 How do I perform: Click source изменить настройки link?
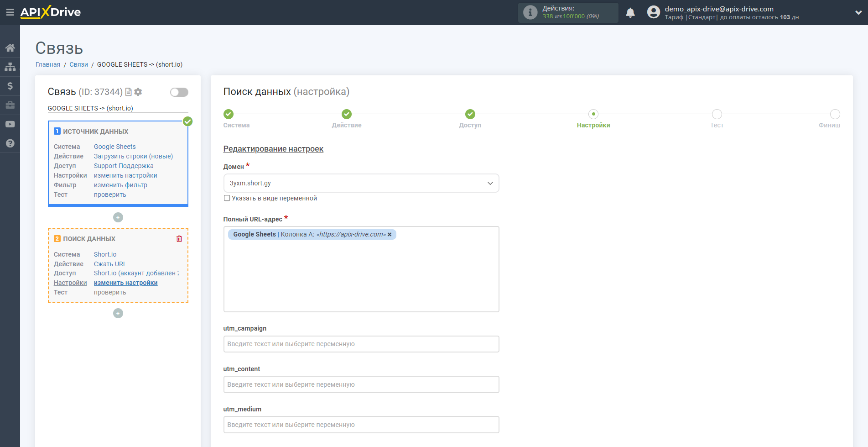pyautogui.click(x=125, y=175)
